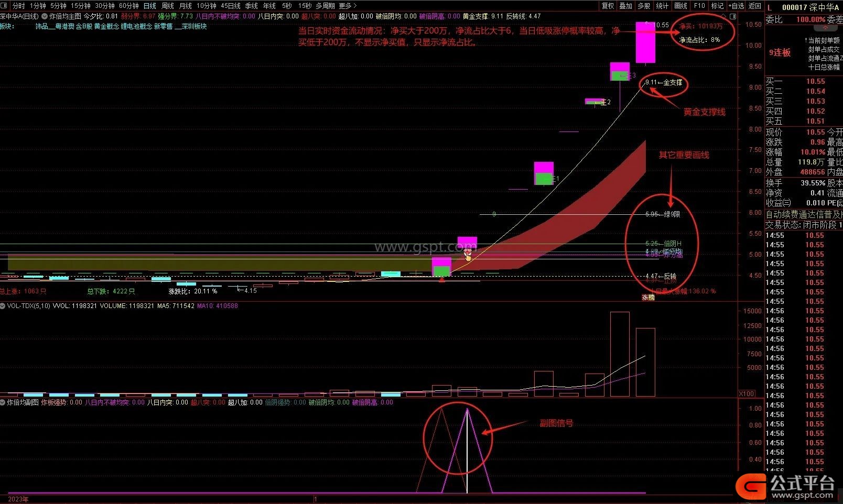The image size is (843, 504).
Task: Open the 锂电池概念 sector link
Action: [x=136, y=26]
